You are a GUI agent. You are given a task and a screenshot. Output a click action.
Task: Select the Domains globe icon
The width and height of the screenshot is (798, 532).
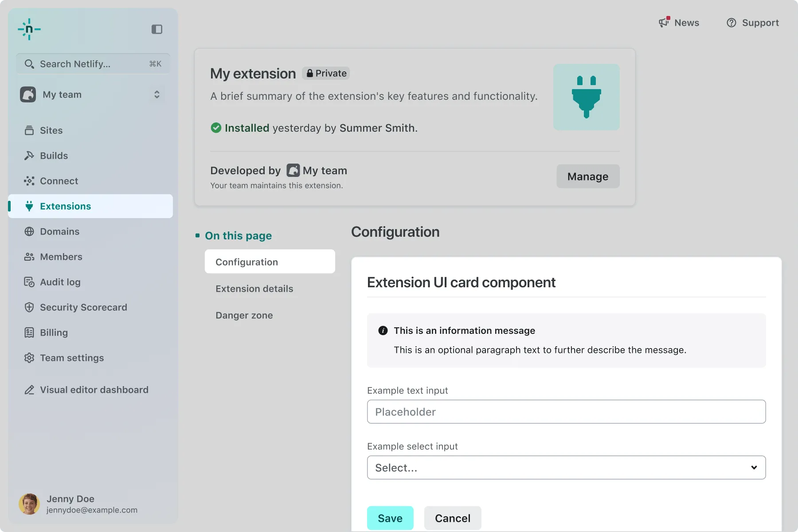[29, 231]
